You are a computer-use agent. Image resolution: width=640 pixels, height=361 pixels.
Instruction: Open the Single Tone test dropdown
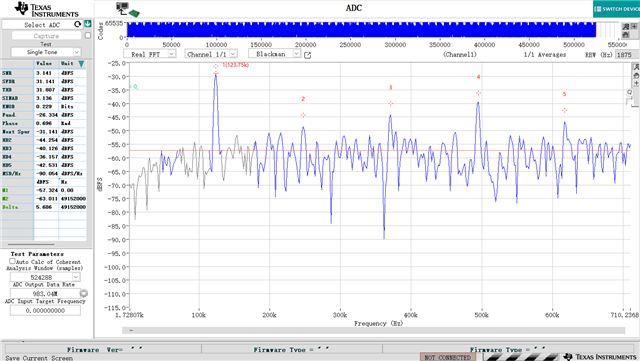[x=46, y=52]
